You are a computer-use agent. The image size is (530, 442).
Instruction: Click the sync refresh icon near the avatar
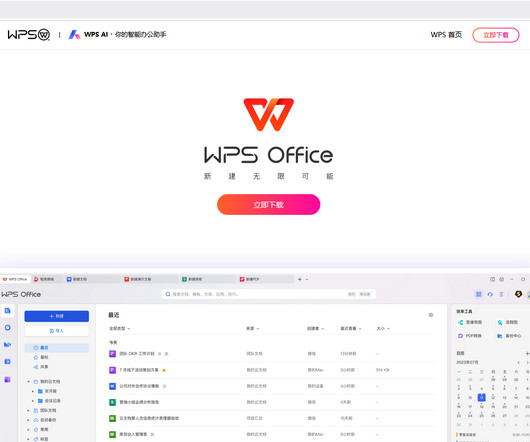click(490, 294)
